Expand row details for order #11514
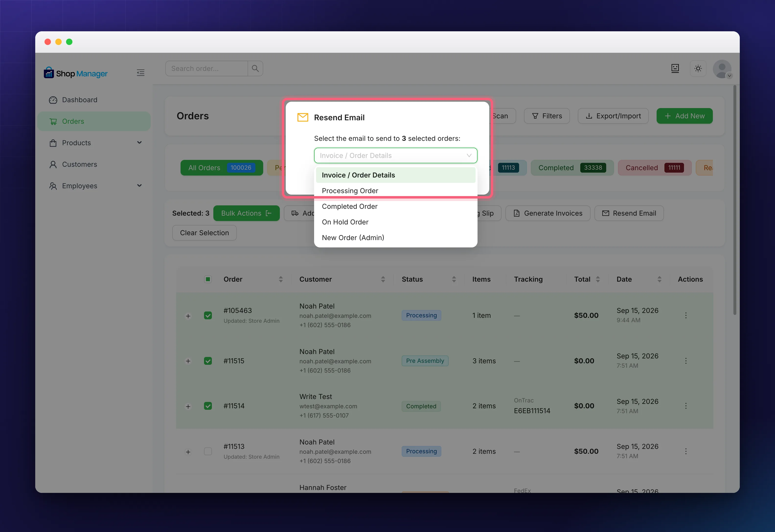 [188, 406]
